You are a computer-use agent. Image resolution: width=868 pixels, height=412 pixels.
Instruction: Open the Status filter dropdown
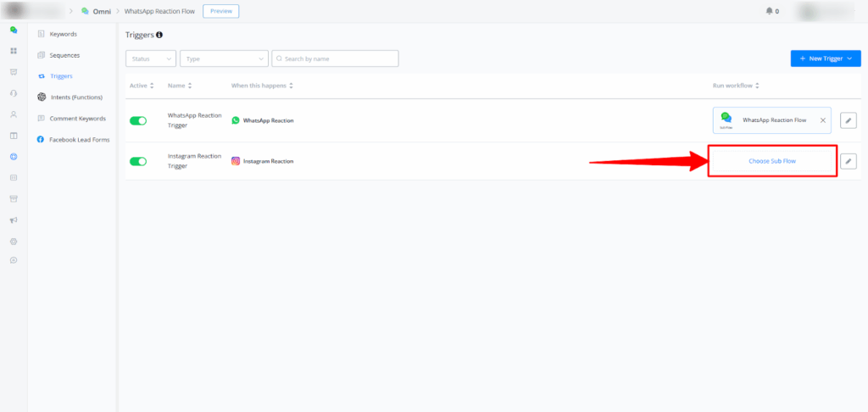coord(151,58)
